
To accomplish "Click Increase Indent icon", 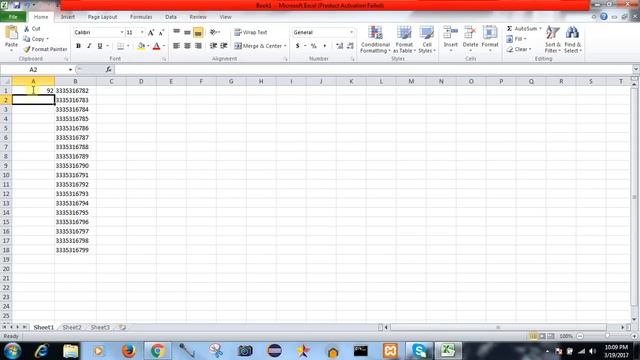I will tap(224, 46).
